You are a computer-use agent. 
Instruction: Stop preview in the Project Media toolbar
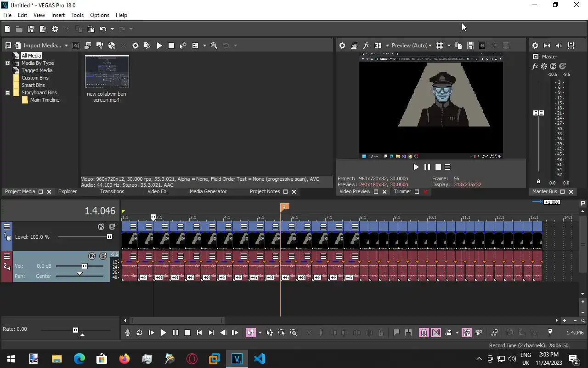[x=171, y=46]
